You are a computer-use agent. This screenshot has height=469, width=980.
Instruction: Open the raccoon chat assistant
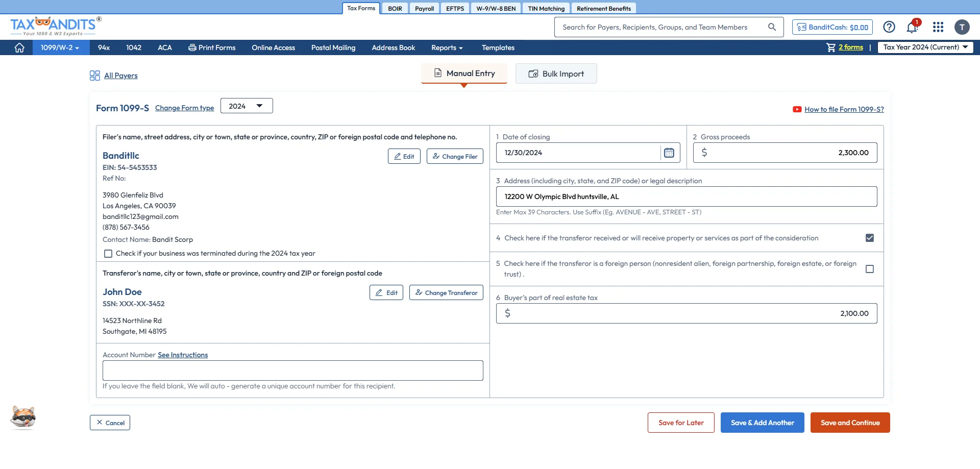[23, 417]
